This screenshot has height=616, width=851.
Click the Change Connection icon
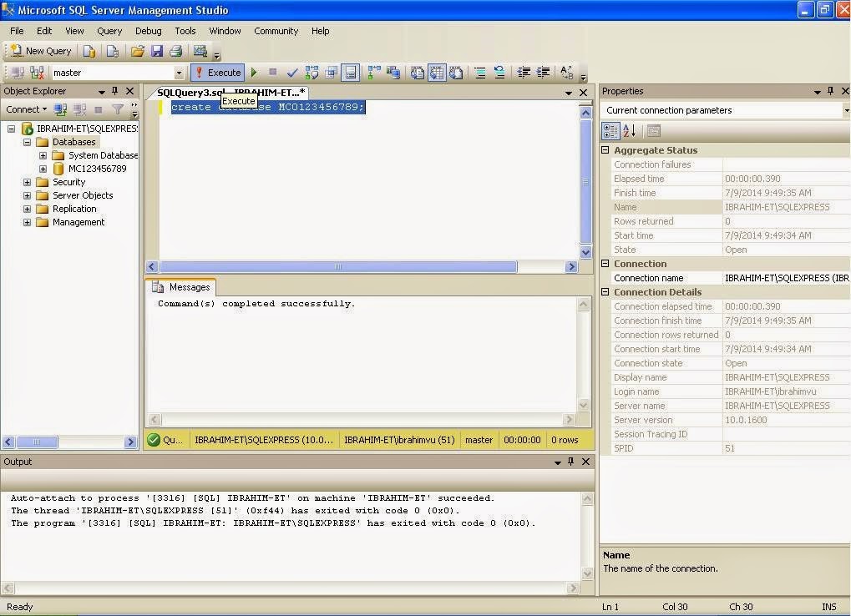(x=37, y=72)
